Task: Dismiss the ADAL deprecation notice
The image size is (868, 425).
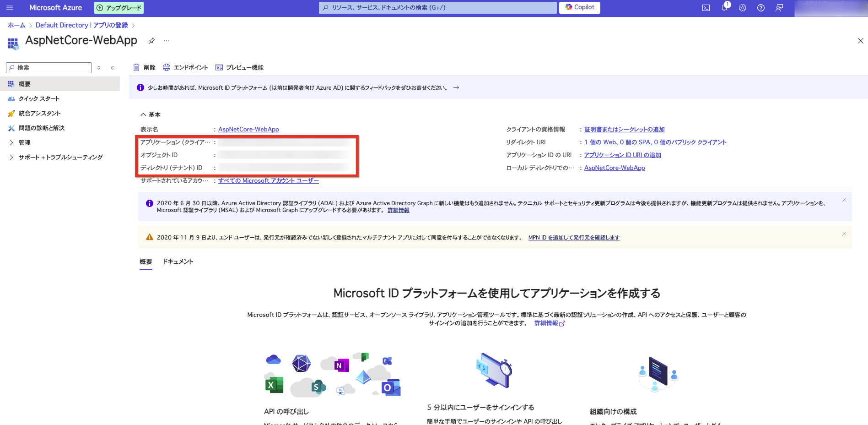Action: point(844,200)
